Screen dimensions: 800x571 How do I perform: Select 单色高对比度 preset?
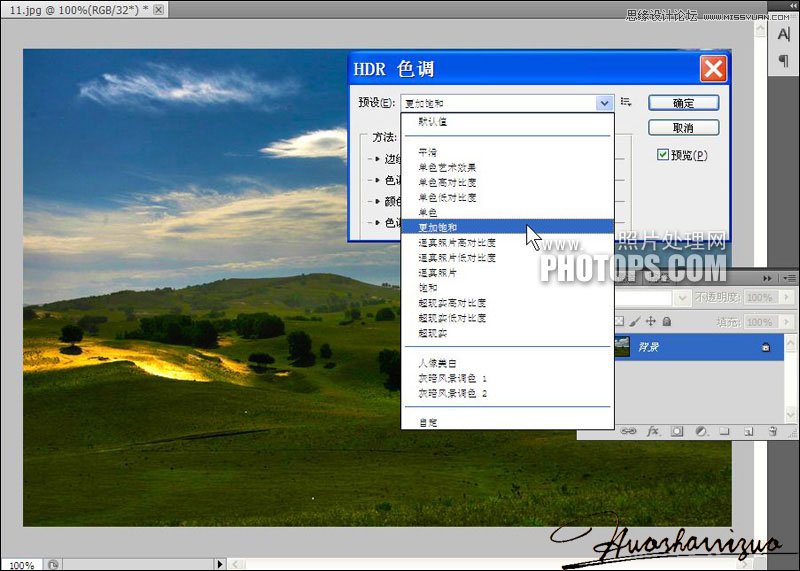[x=447, y=182]
